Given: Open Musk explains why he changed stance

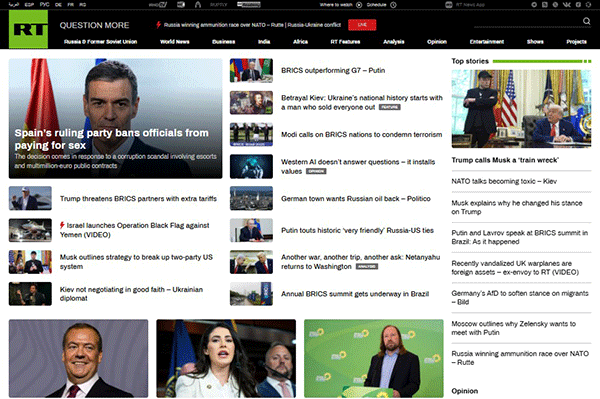Looking at the screenshot, I should pos(517,207).
